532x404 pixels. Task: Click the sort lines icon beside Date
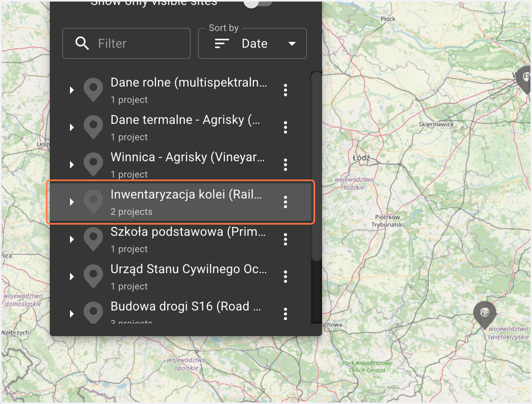tap(222, 43)
